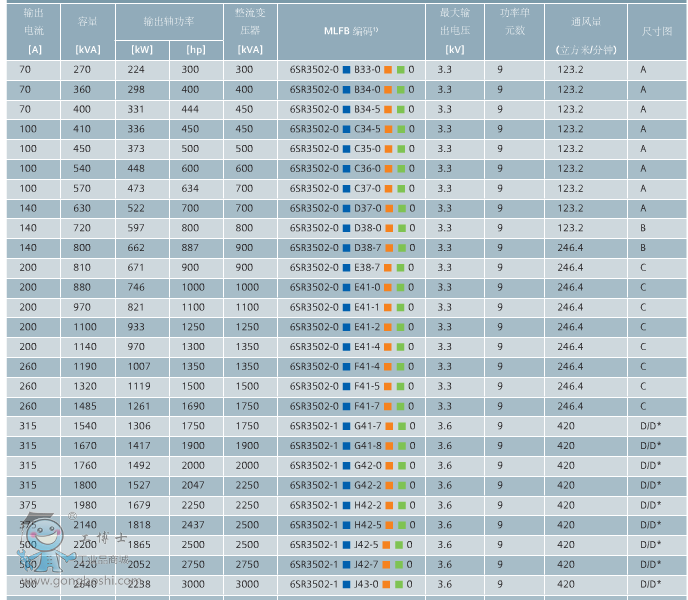The height and width of the screenshot is (600, 688).
Task: Select MLFB code 6SR3502-1 J43-0
Action: tap(351, 584)
